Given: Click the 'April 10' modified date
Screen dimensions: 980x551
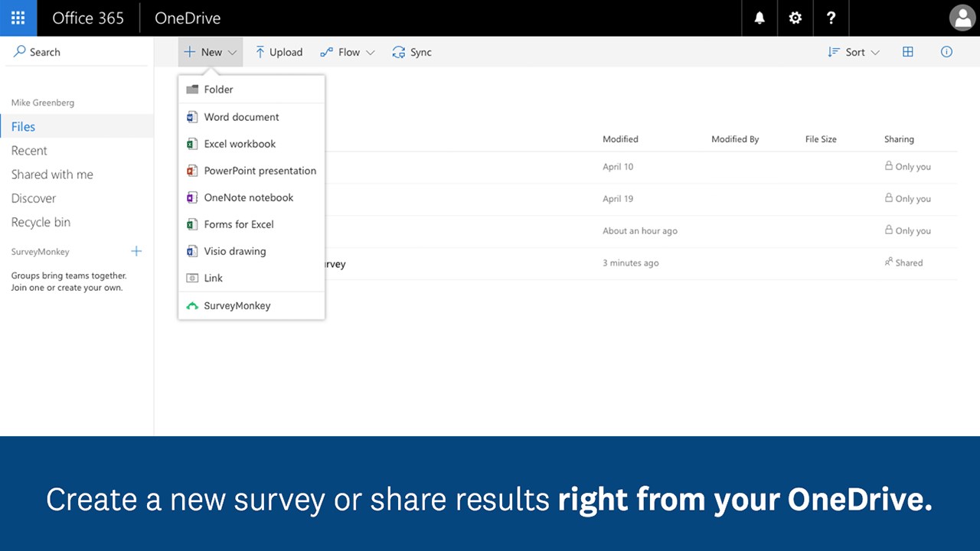Looking at the screenshot, I should (618, 167).
